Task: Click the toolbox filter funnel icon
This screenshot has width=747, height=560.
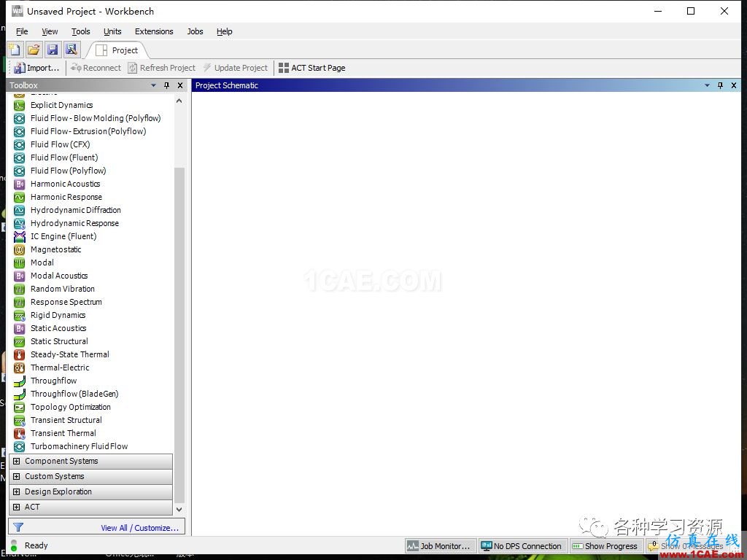Action: point(18,527)
